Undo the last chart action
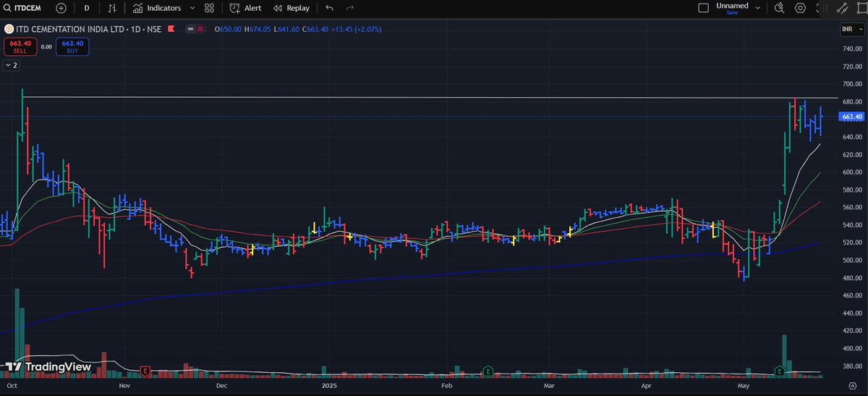868x396 pixels. (330, 8)
